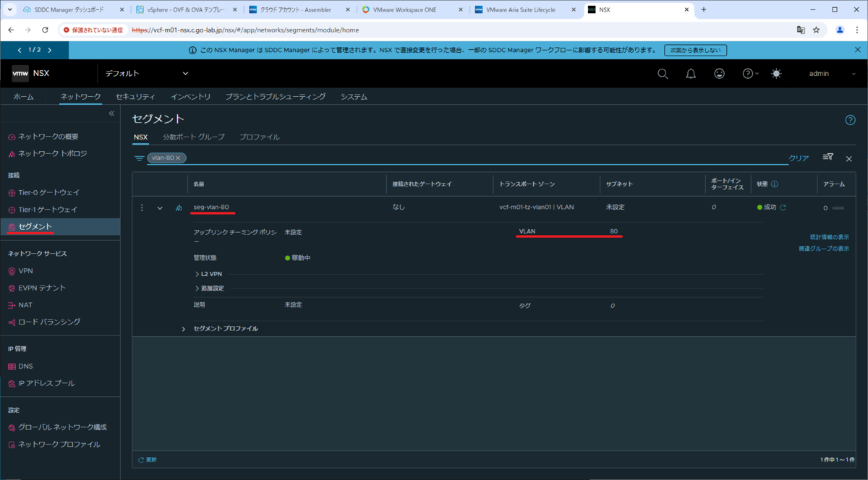Select the 分散ポート グループ sub-tab
Screen dimensions: 868x480
click(193, 137)
